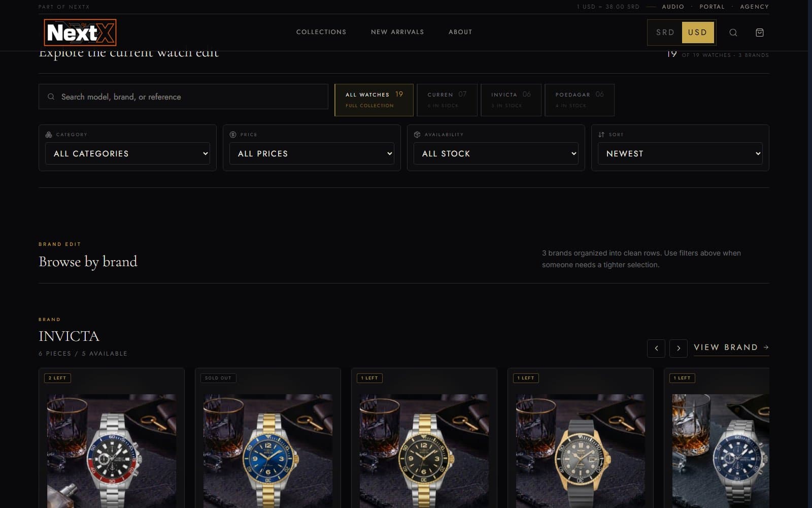Screen dimensions: 812x508
Task: Open the All Prices dropdown
Action: coord(312,153)
